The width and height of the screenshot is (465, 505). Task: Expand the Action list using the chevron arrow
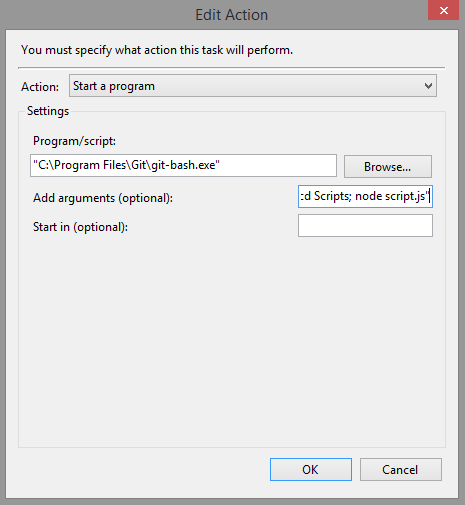click(428, 86)
